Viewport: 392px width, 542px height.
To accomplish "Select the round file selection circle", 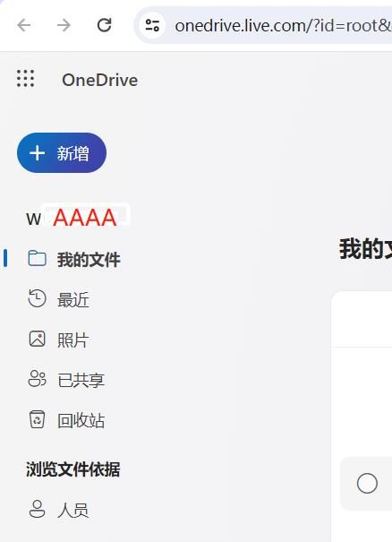I will pyautogui.click(x=367, y=483).
